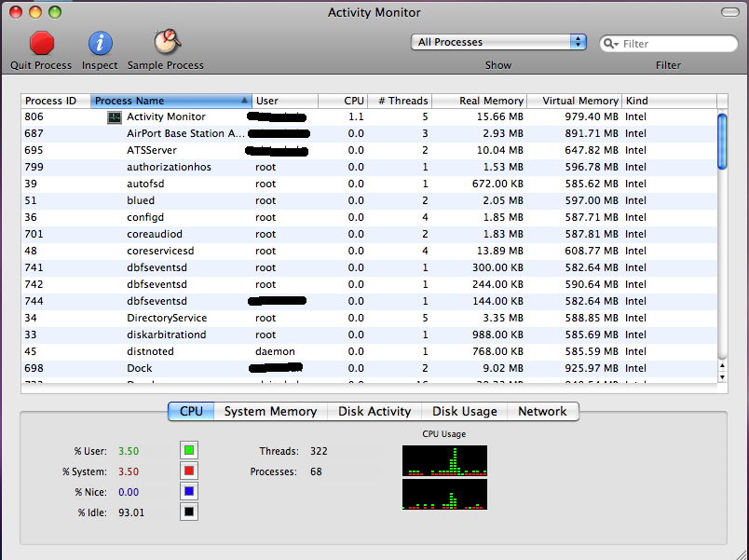This screenshot has width=749, height=560.
Task: Select the ATSServer process row
Action: pyautogui.click(x=369, y=151)
